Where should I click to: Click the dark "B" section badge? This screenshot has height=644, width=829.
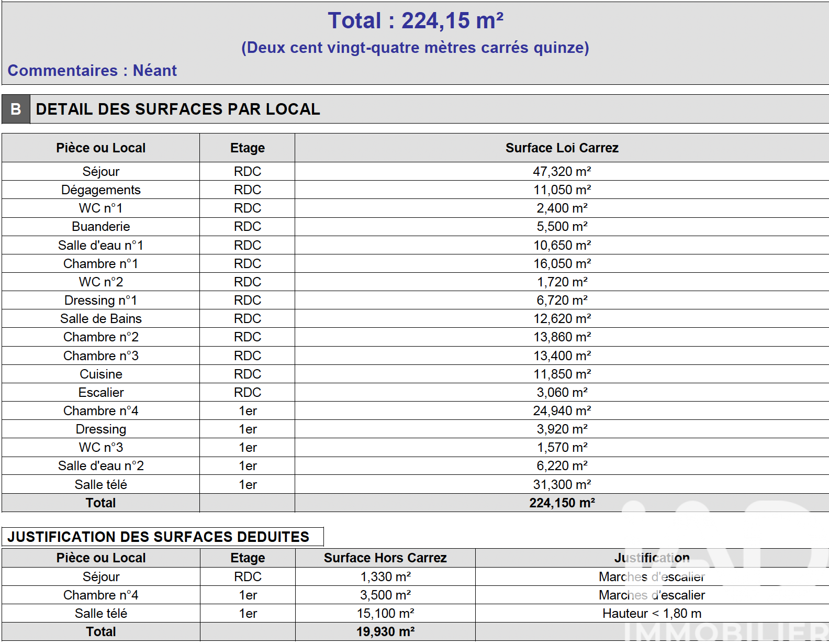point(16,109)
